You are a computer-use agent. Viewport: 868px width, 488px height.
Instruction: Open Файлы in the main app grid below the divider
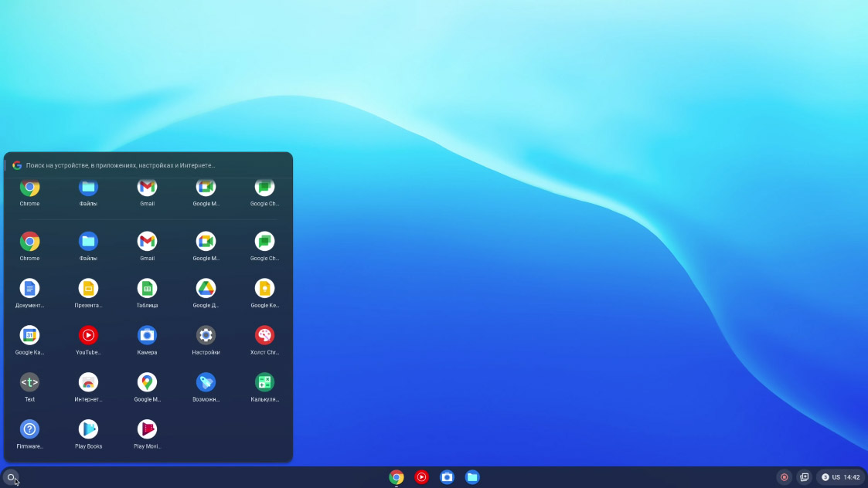[x=89, y=241]
